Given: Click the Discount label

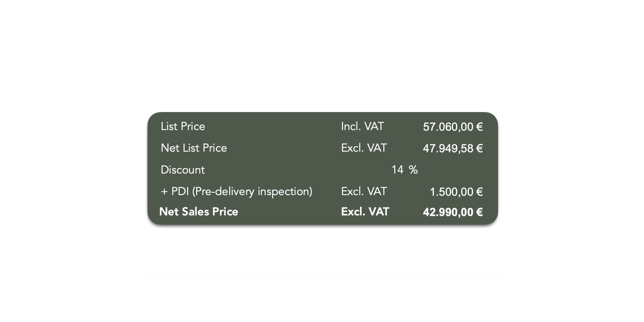Looking at the screenshot, I should click(x=183, y=170).
